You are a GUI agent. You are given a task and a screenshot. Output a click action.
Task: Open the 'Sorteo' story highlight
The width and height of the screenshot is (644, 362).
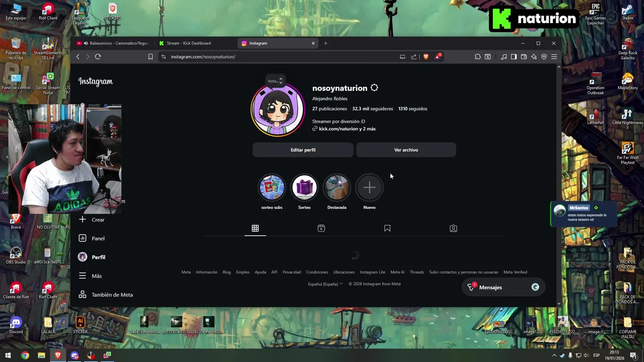tap(304, 188)
